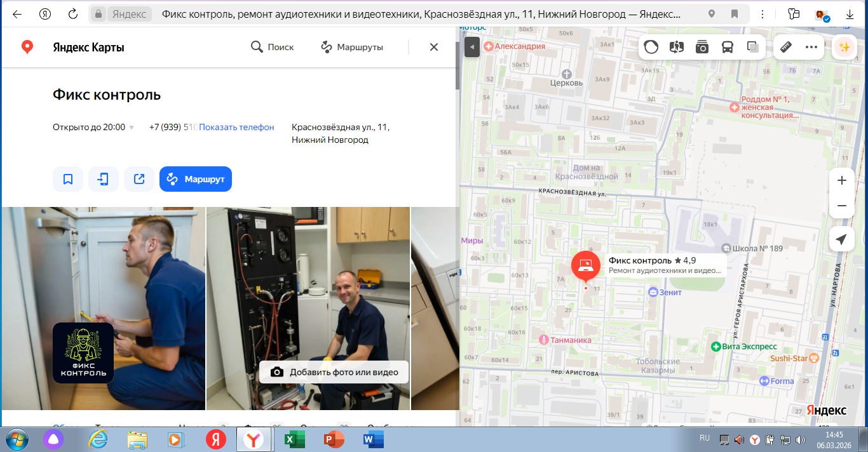The width and height of the screenshot is (868, 452).
Task: Open the map layers switcher
Action: [753, 47]
